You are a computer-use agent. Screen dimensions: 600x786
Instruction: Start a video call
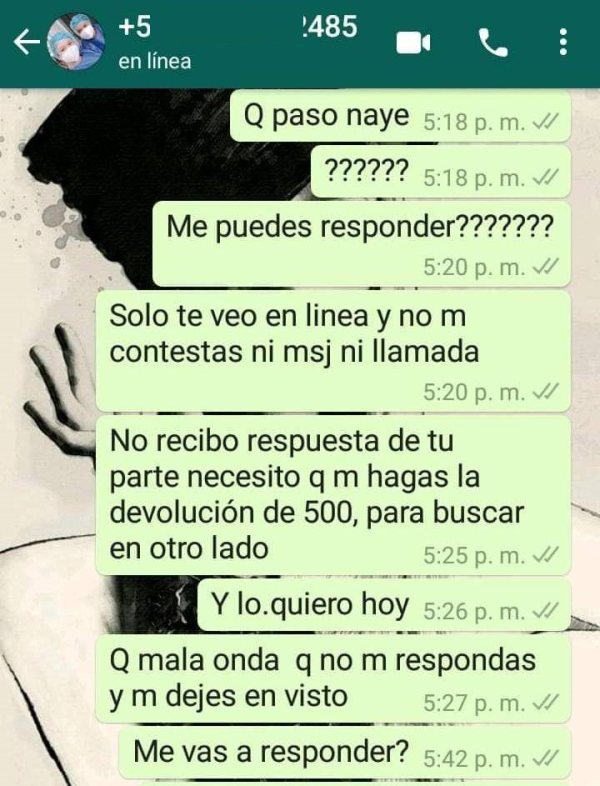click(413, 43)
